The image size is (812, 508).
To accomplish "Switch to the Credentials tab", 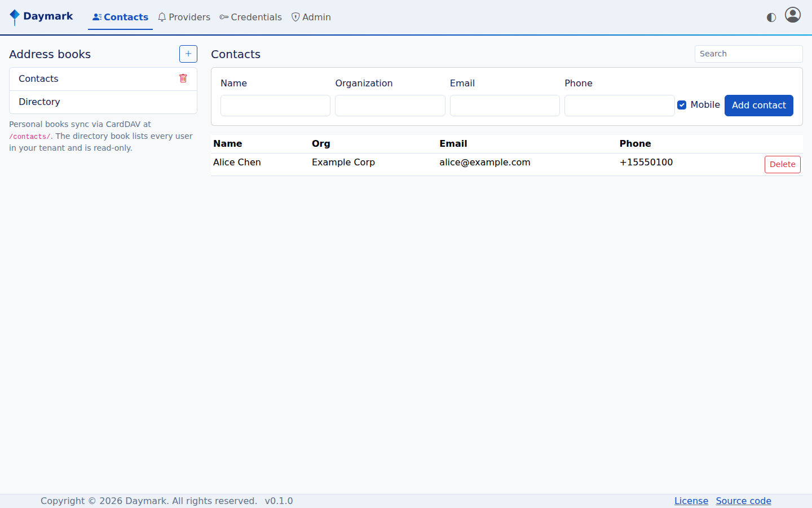I will click(251, 17).
